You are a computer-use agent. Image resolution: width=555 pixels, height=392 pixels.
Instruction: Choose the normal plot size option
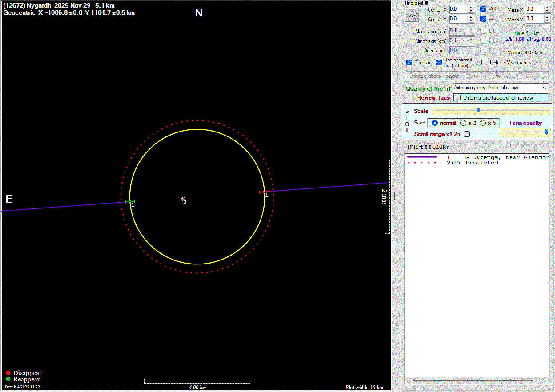pos(435,123)
